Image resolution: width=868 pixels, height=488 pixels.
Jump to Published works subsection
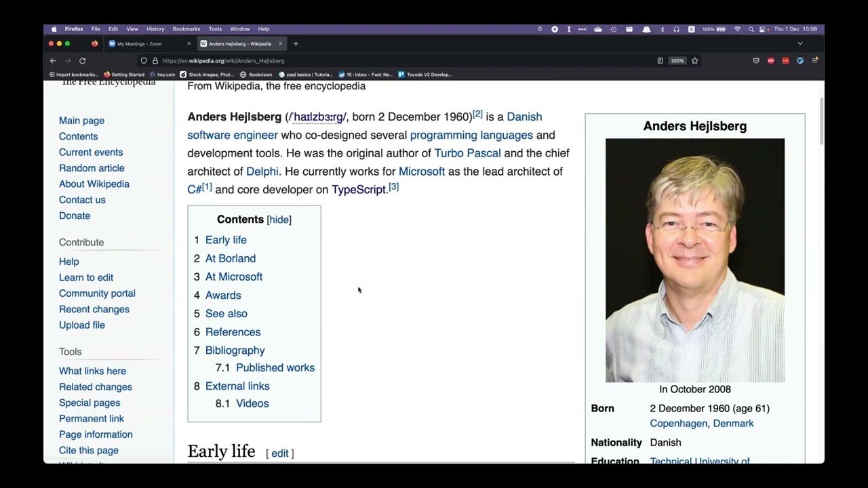275,367
